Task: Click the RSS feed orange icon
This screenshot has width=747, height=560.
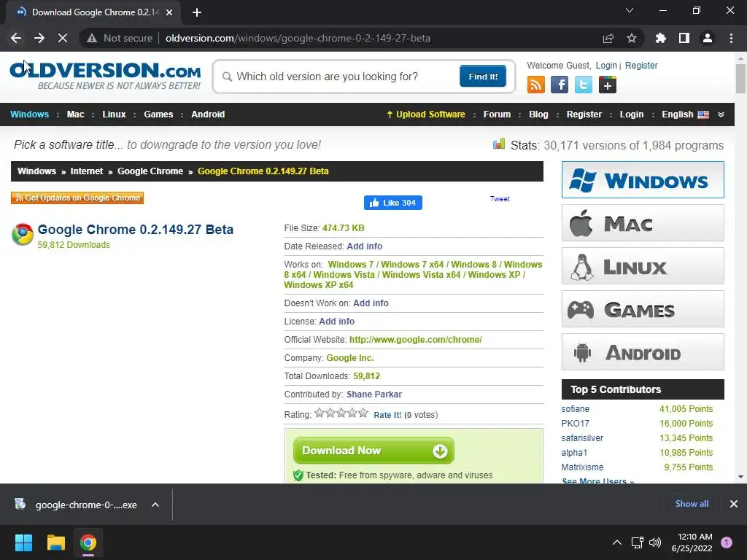Action: coord(536,85)
